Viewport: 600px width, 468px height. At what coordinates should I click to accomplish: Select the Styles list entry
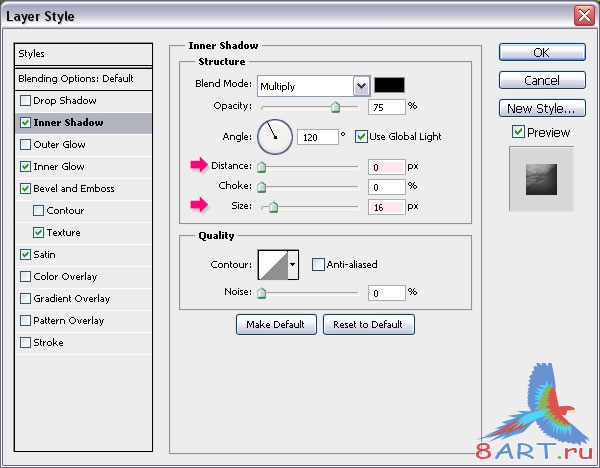[x=83, y=54]
